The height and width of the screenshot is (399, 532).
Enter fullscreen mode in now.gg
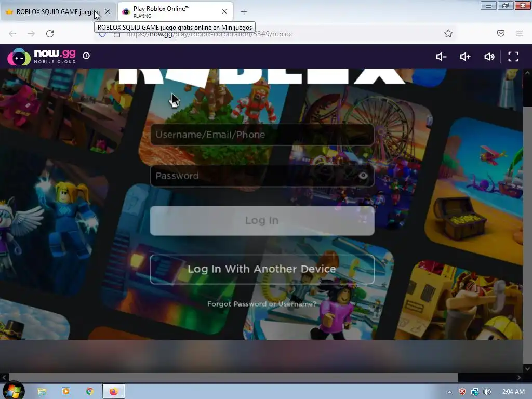[x=513, y=57]
